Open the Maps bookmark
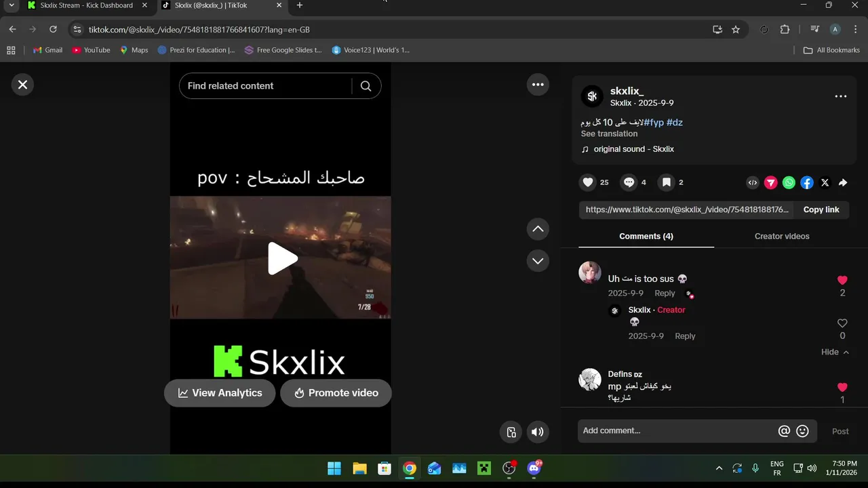The width and height of the screenshot is (868, 488). (x=134, y=50)
